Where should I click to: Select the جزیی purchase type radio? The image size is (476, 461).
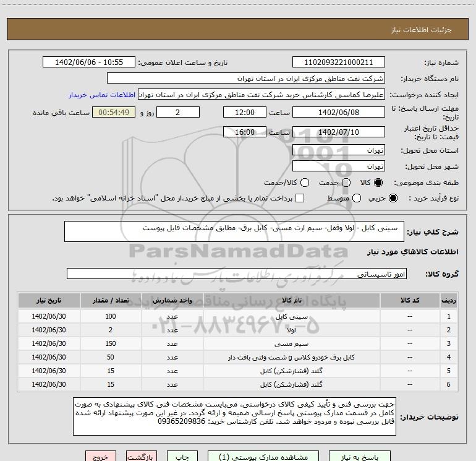tap(393, 198)
